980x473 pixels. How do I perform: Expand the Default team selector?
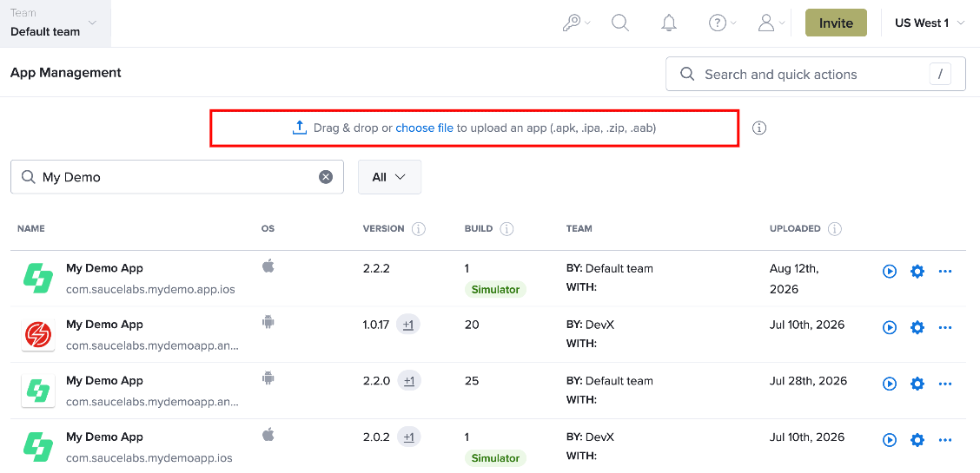coord(55,23)
